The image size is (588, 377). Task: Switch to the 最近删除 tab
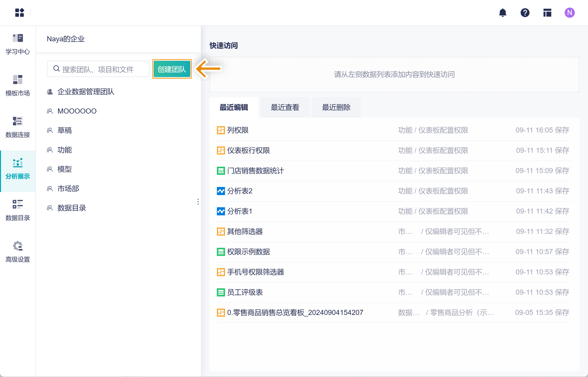tap(336, 107)
